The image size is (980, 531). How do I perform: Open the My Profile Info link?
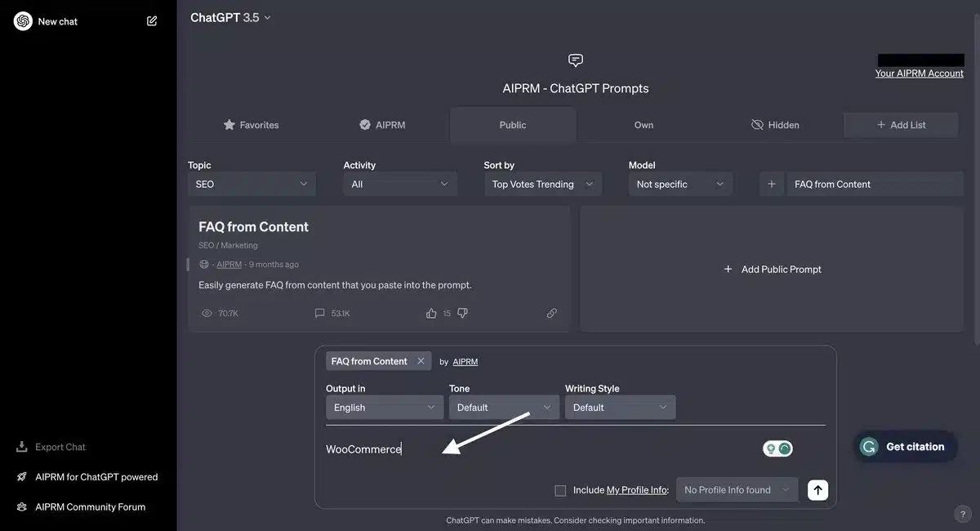coord(636,490)
